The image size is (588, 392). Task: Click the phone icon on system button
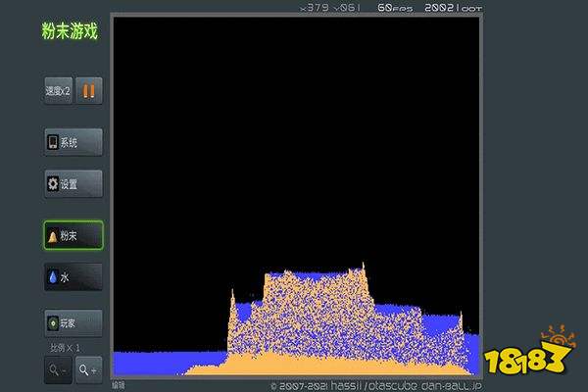(53, 142)
